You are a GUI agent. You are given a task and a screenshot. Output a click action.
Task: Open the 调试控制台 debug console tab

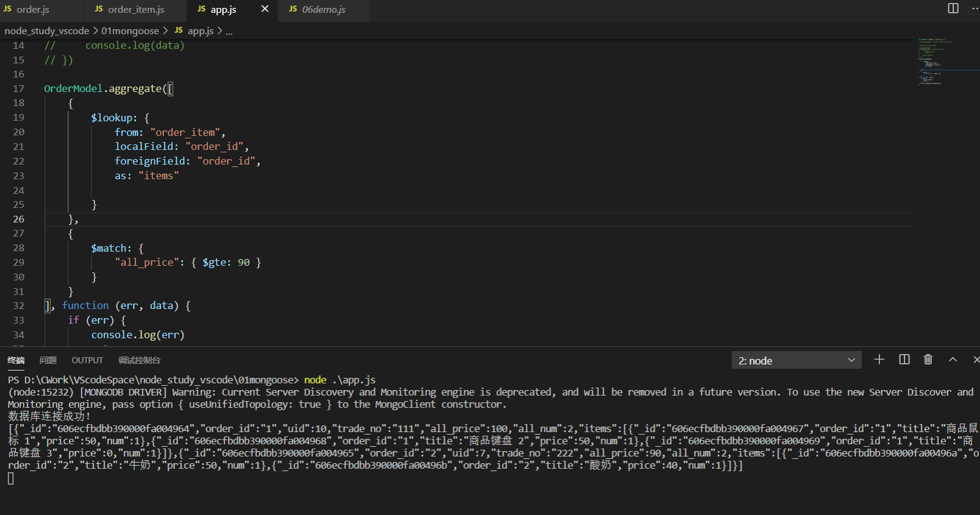[x=139, y=360]
